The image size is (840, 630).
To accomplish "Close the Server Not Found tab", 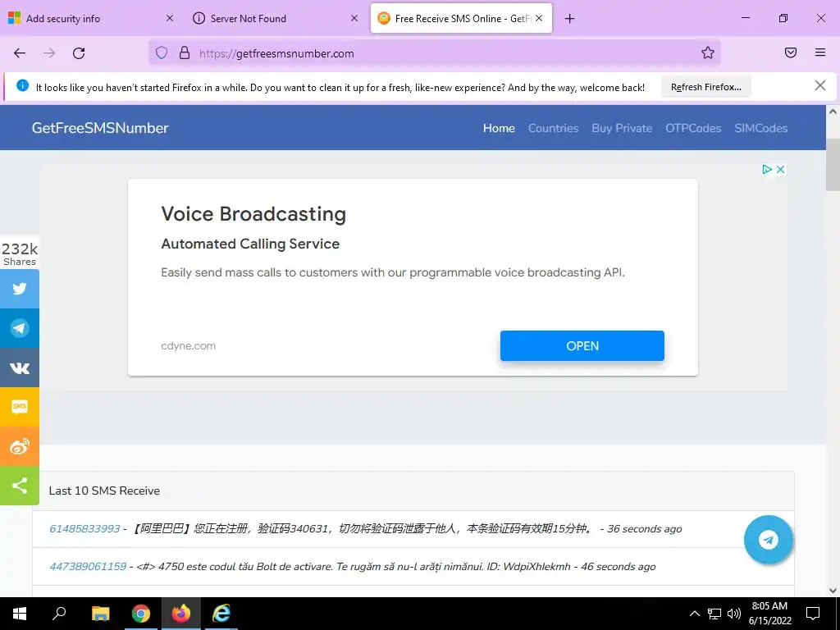I will 354,18.
